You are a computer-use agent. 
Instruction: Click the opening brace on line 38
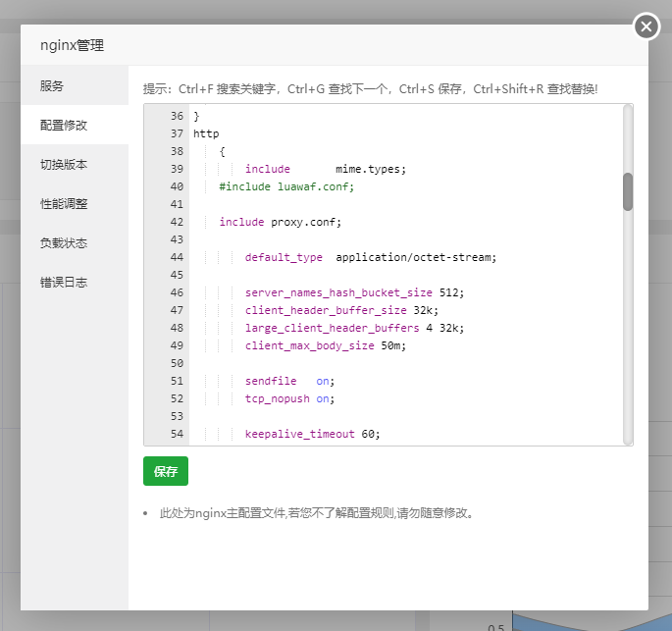[222, 151]
